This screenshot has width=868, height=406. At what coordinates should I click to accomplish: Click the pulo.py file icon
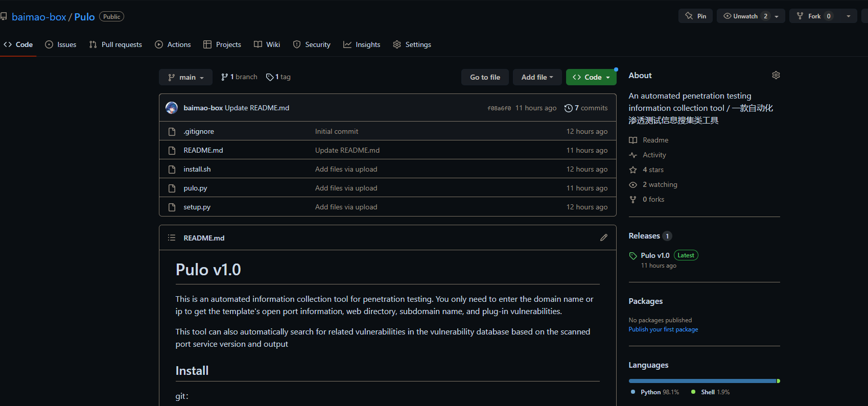[x=172, y=188]
